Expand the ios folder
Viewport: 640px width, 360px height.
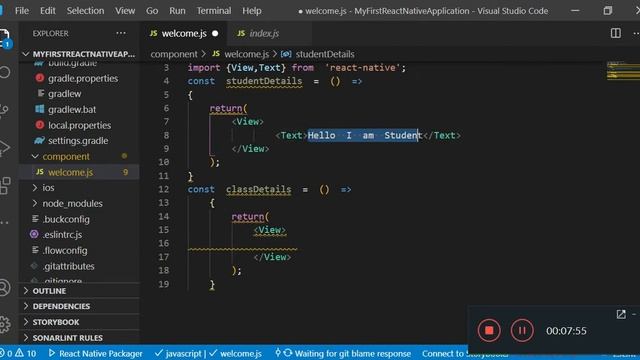click(79, 188)
